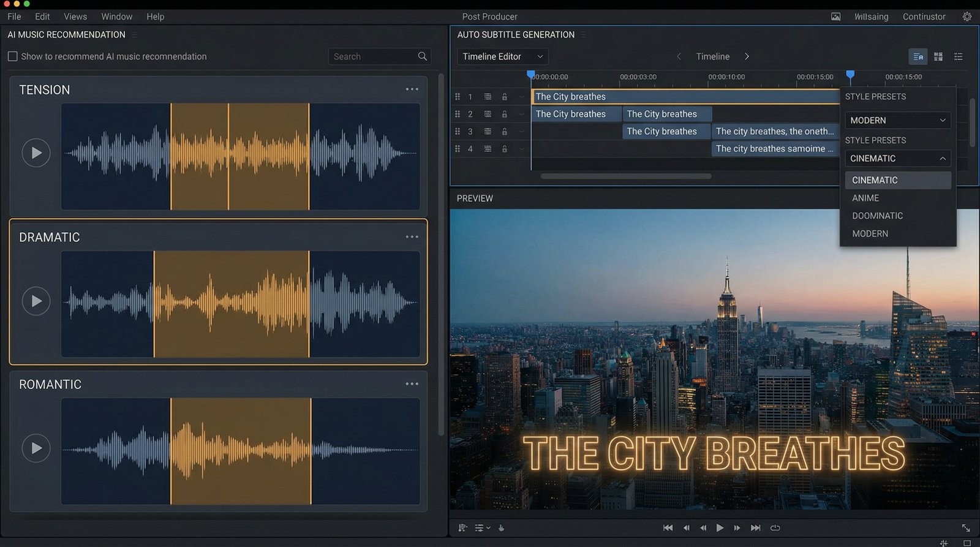Play the TENSION music track preview
This screenshot has height=547, width=980.
coord(36,153)
